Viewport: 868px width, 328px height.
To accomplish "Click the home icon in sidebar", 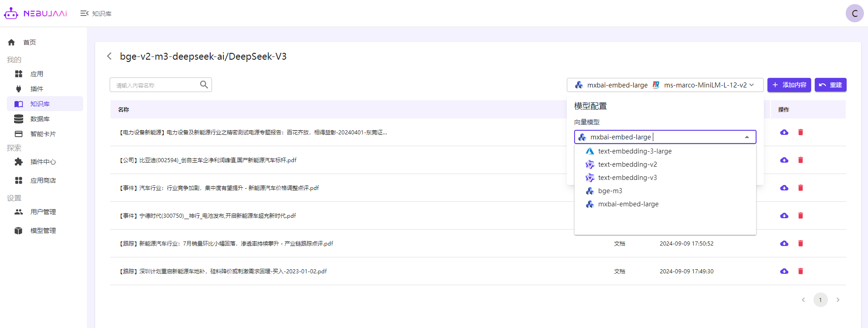I will point(11,42).
